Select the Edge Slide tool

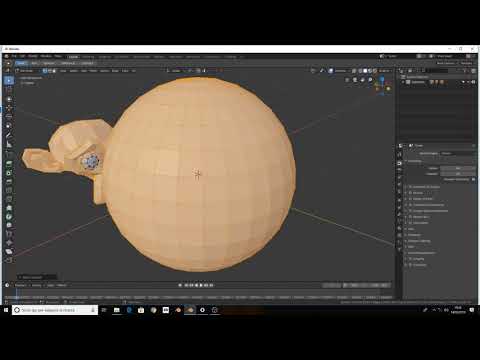point(9,234)
